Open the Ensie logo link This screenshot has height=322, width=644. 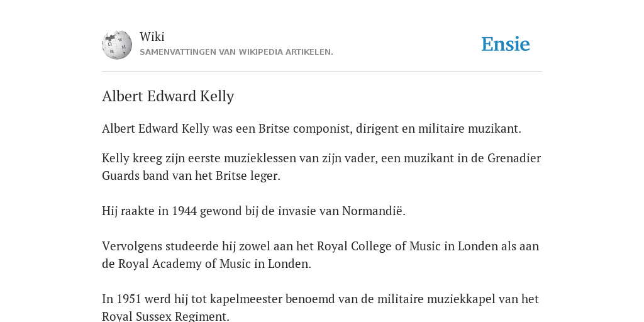tap(506, 45)
